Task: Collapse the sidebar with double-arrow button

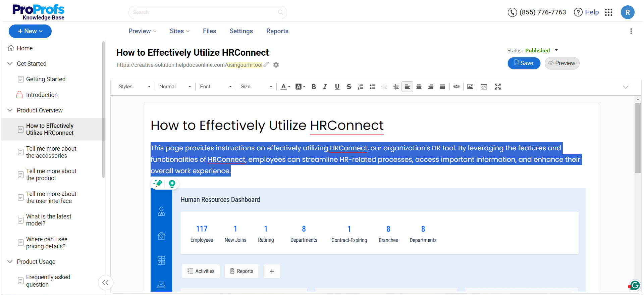Action: tap(105, 283)
